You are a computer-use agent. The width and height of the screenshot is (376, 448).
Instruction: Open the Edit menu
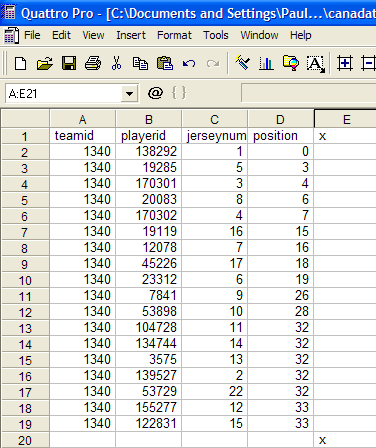[x=61, y=35]
